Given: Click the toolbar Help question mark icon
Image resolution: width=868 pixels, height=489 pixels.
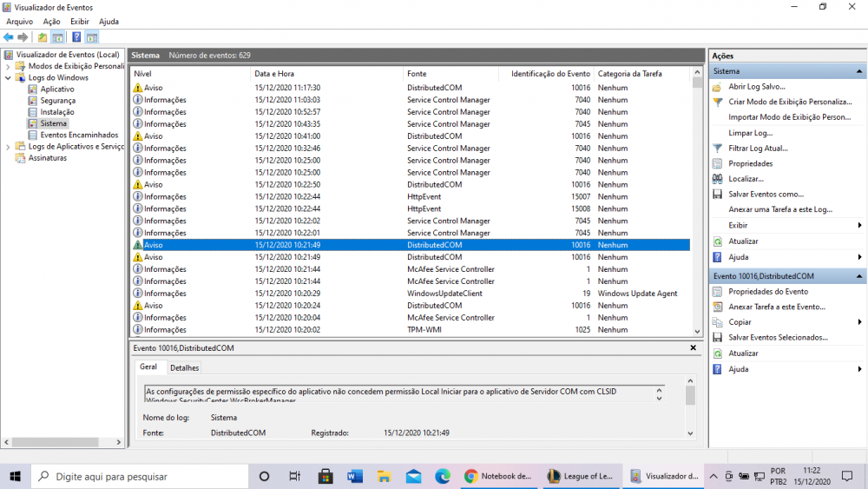Looking at the screenshot, I should click(76, 37).
